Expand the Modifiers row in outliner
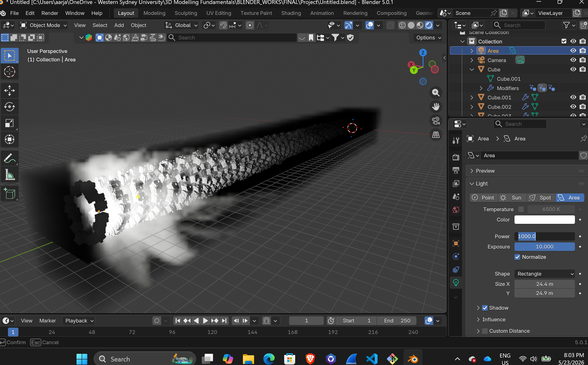This screenshot has height=365, width=588. click(481, 88)
